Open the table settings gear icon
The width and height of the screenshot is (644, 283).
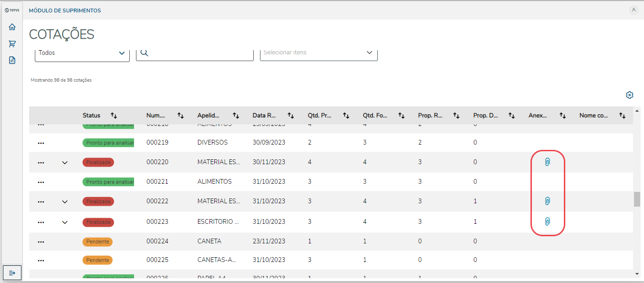tap(629, 95)
